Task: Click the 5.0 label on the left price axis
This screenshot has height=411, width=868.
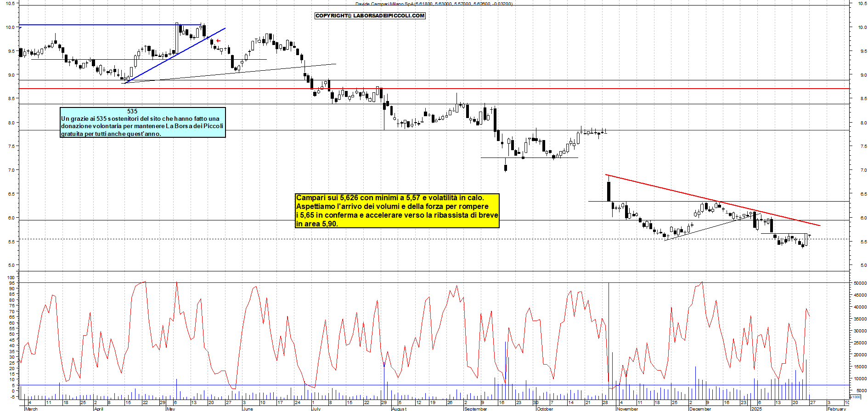Action: coord(11,265)
